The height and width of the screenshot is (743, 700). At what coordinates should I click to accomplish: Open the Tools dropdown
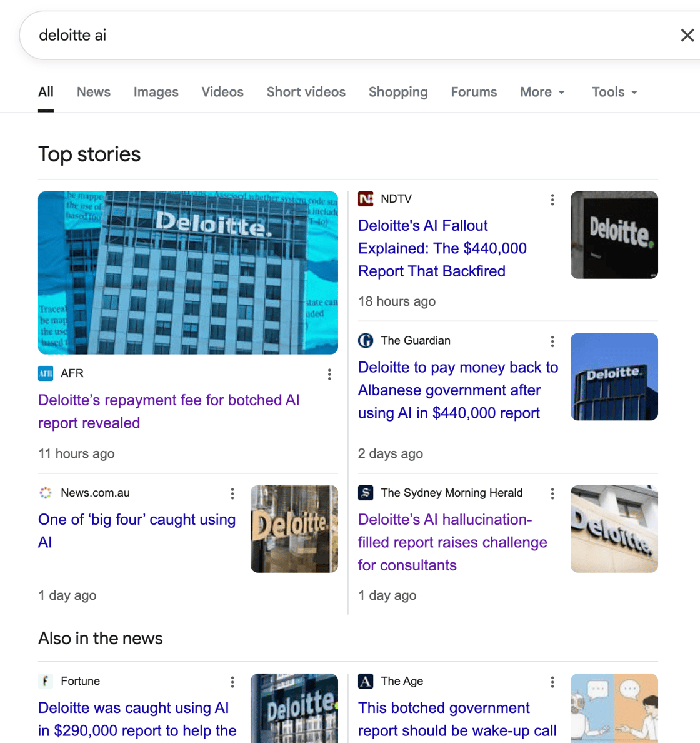[x=614, y=92]
